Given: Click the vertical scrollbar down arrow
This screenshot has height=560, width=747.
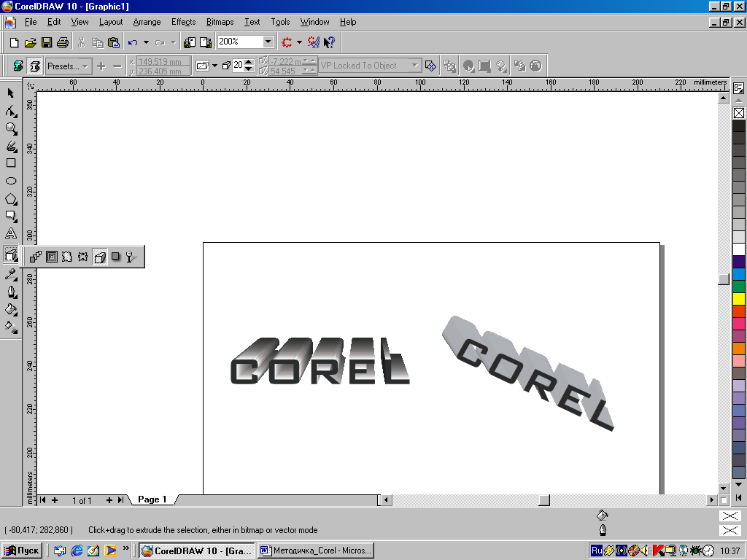Looking at the screenshot, I should click(723, 488).
